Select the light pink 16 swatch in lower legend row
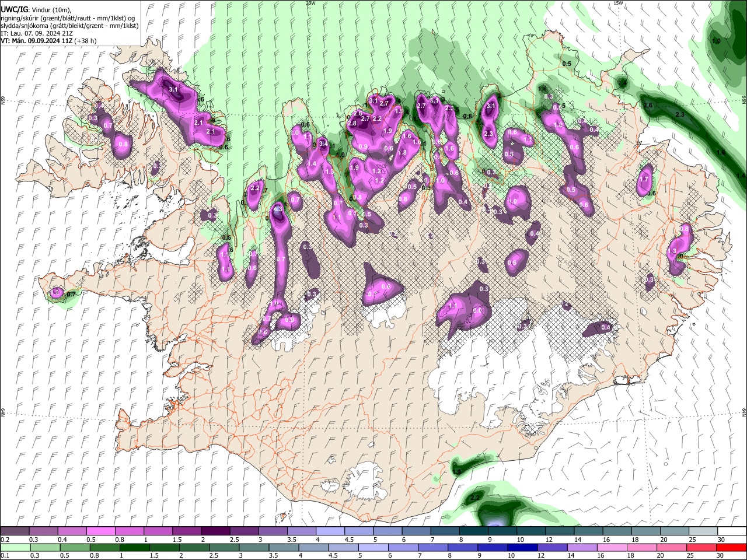 (612, 547)
